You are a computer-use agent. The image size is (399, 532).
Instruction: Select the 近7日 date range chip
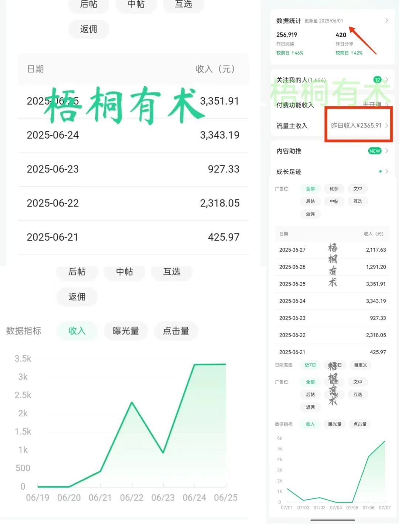point(310,365)
